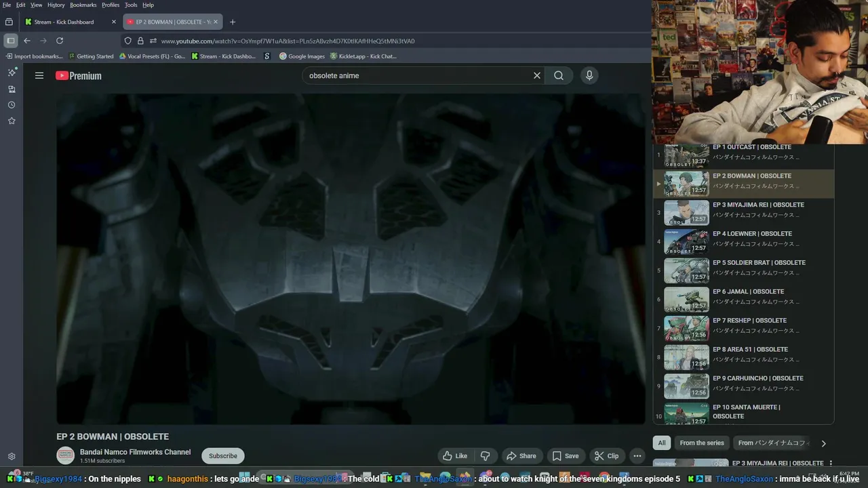
Task: Switch to Stream - Kick Dashboard tab
Action: point(70,22)
